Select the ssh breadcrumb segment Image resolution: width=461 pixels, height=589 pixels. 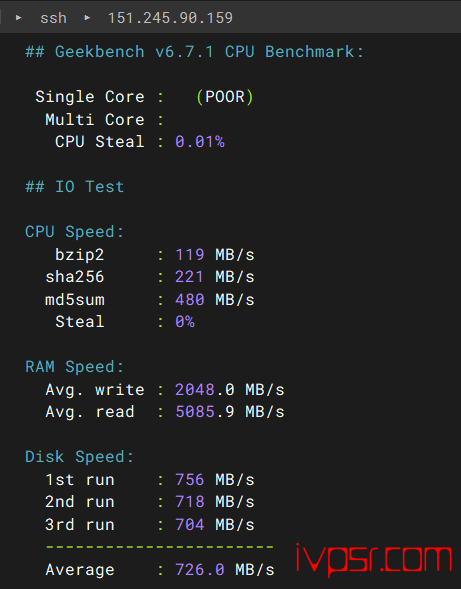point(53,18)
